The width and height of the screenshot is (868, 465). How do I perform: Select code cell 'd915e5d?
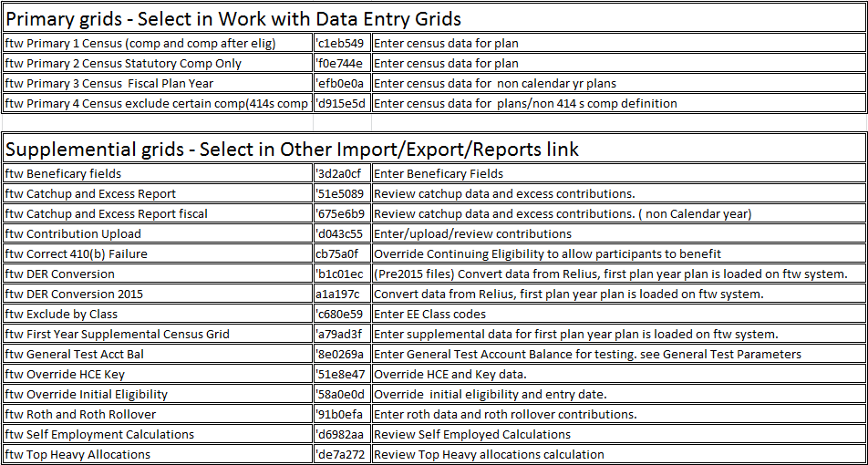click(342, 103)
